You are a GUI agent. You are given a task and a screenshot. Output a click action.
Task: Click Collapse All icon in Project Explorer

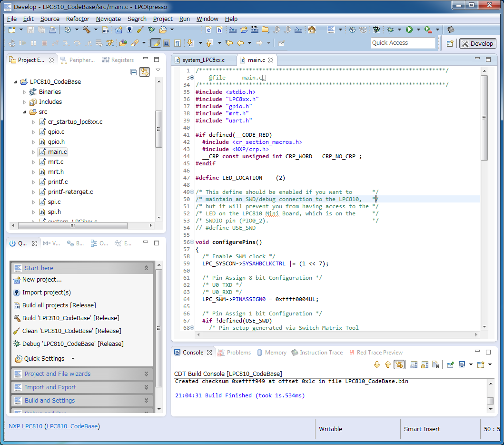[133, 72]
